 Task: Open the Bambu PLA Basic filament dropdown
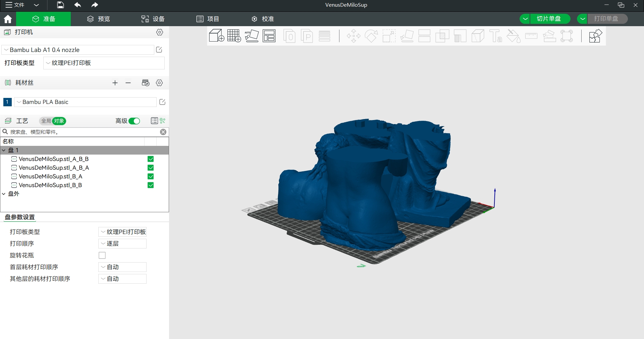pos(85,102)
